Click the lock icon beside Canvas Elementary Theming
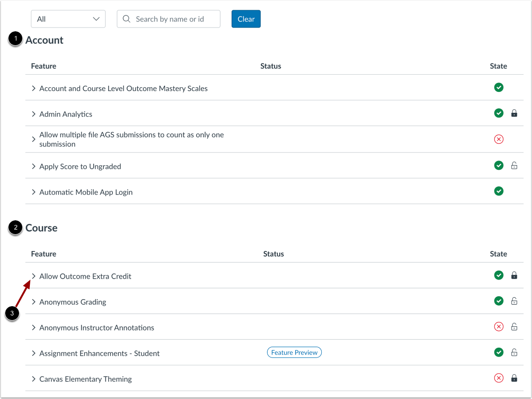The height and width of the screenshot is (399, 532). click(514, 378)
